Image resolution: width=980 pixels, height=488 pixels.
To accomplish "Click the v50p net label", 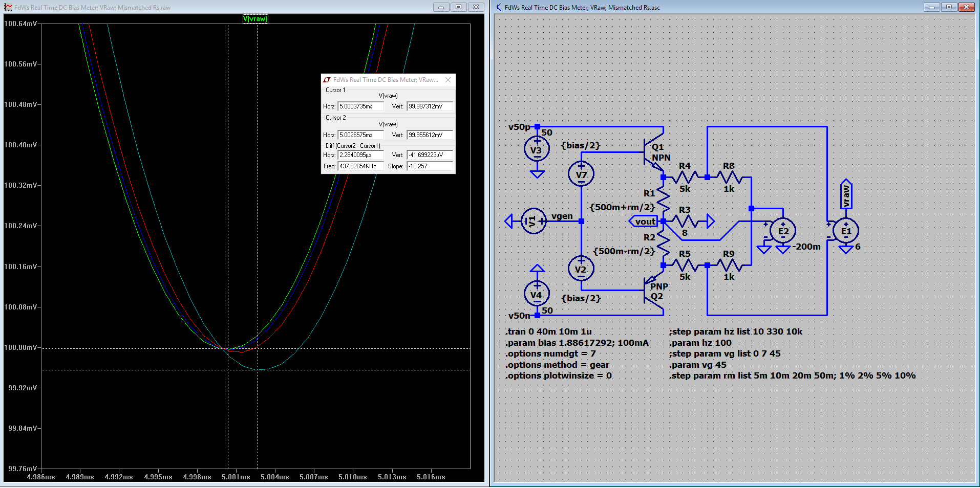I will click(519, 127).
